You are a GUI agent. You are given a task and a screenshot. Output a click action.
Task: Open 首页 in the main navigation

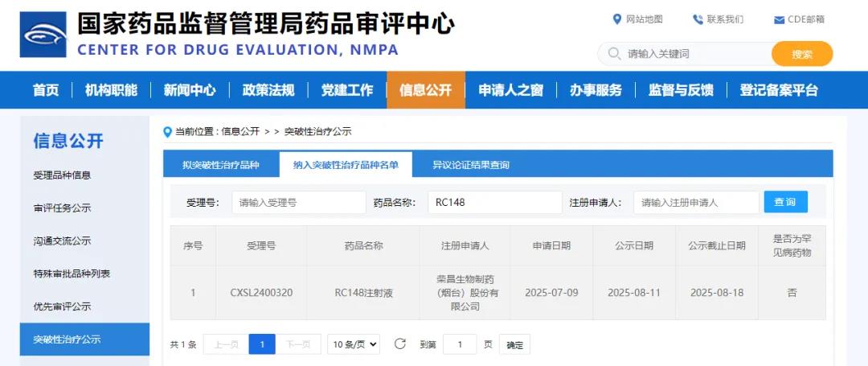point(45,90)
